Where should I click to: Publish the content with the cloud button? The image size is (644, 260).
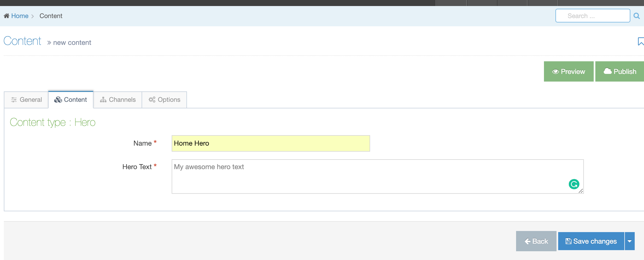(x=620, y=71)
